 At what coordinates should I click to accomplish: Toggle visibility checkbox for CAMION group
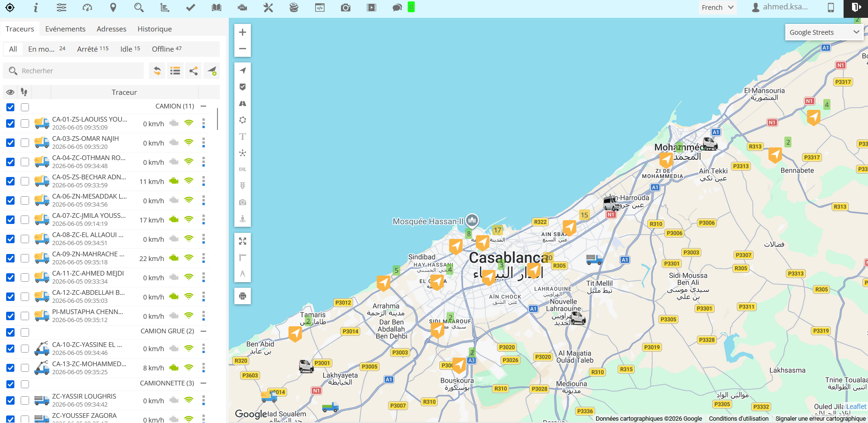[10, 107]
